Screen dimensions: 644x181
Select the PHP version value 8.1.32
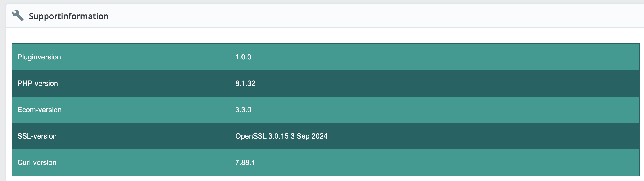[x=245, y=83]
